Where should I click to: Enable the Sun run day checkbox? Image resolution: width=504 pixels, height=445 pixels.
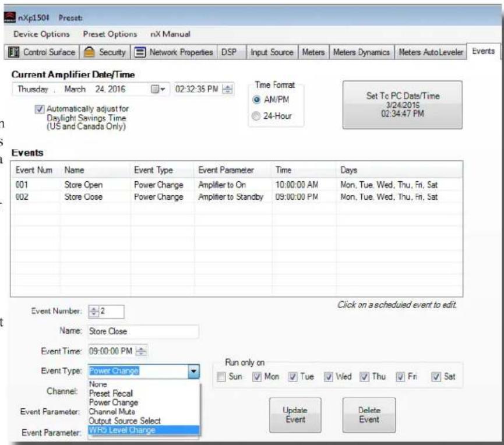(x=221, y=377)
